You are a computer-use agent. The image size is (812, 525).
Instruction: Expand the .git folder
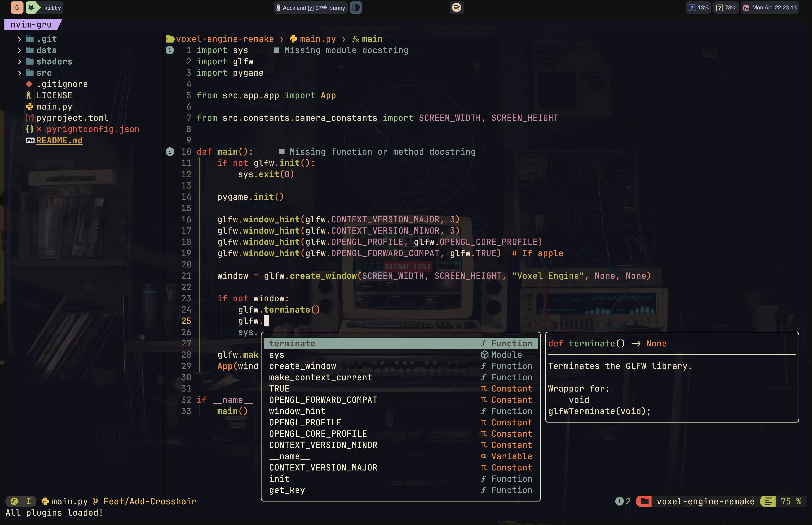point(20,39)
